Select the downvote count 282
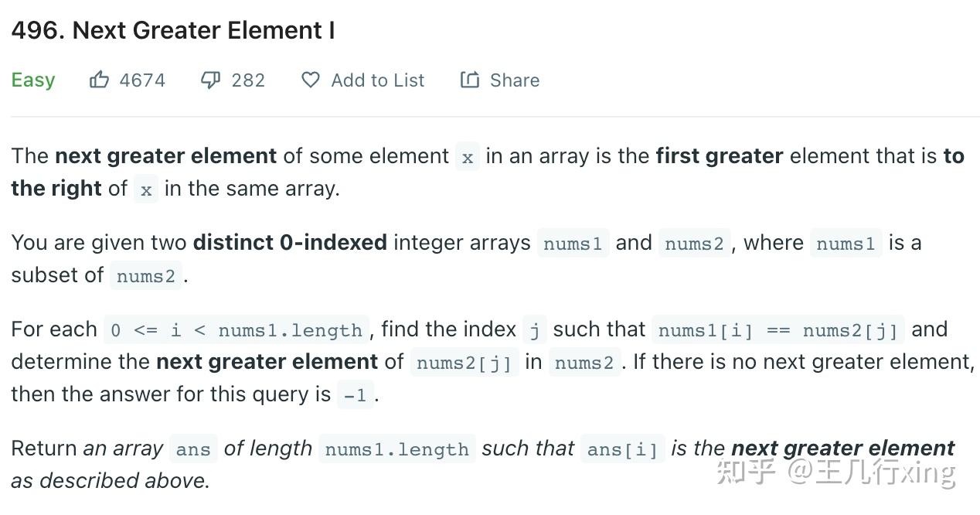The height and width of the screenshot is (515, 980). click(247, 80)
